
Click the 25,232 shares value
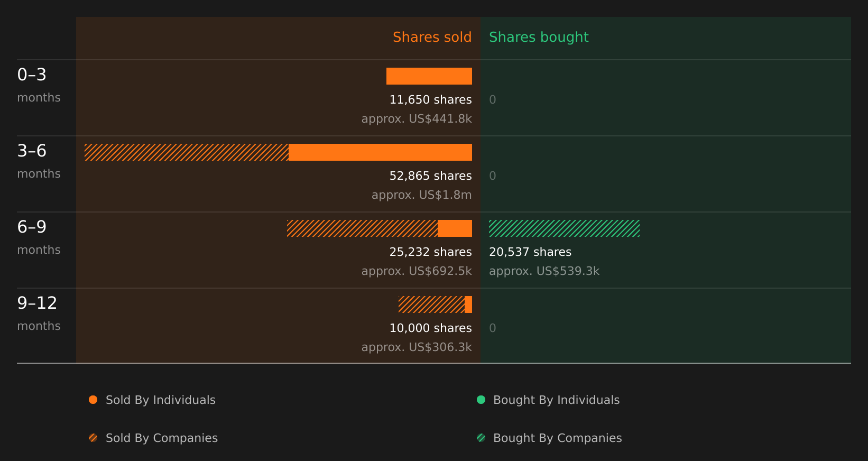430,252
